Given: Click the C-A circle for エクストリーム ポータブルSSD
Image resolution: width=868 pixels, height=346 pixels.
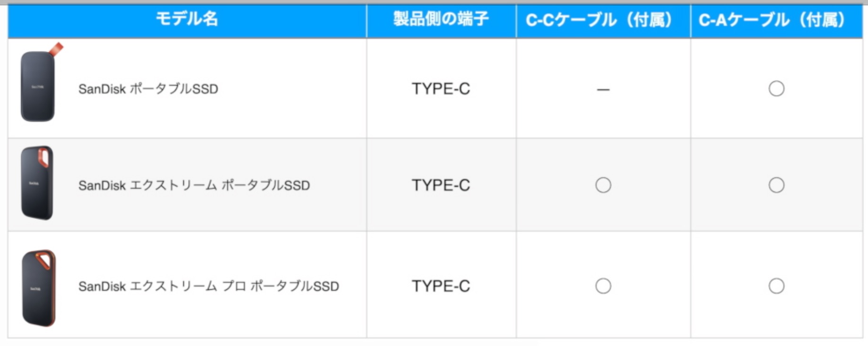Looking at the screenshot, I should click(x=776, y=185).
